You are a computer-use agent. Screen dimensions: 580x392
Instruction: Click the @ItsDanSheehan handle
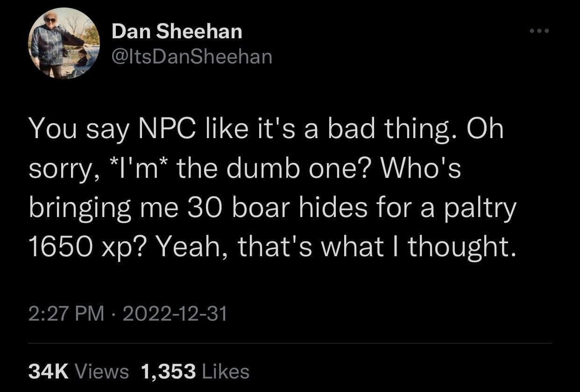[191, 56]
